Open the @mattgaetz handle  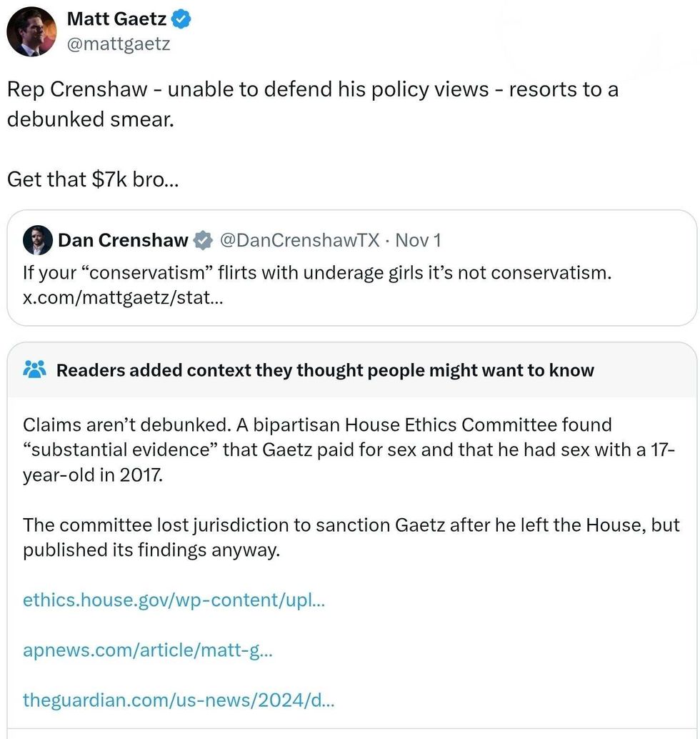[118, 44]
